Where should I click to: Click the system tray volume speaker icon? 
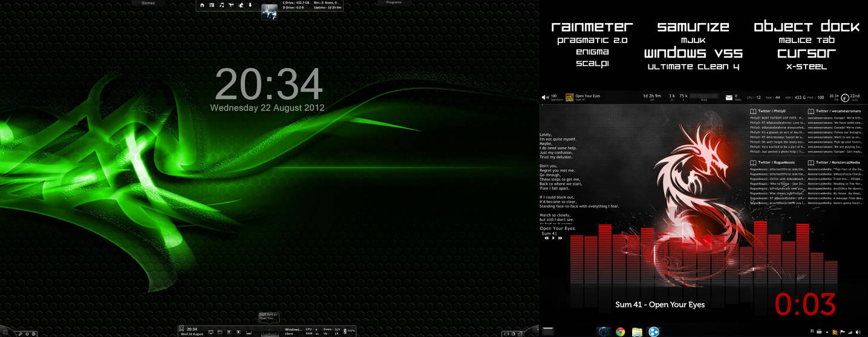pyautogui.click(x=858, y=332)
